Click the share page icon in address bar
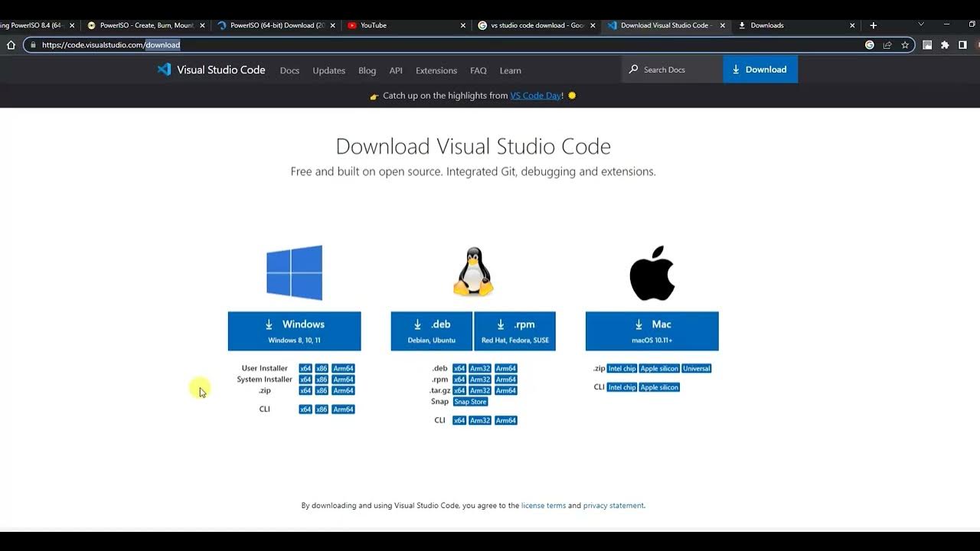 click(887, 45)
